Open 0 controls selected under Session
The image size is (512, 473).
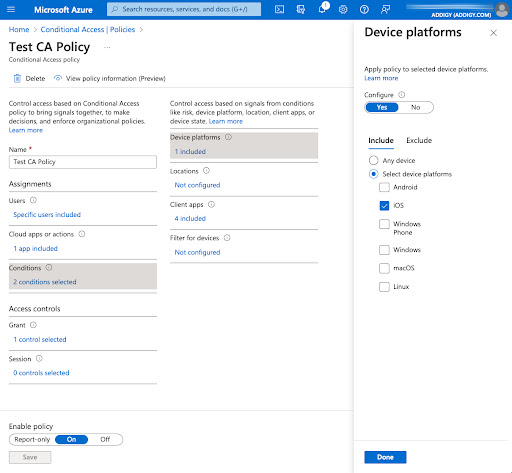[41, 373]
